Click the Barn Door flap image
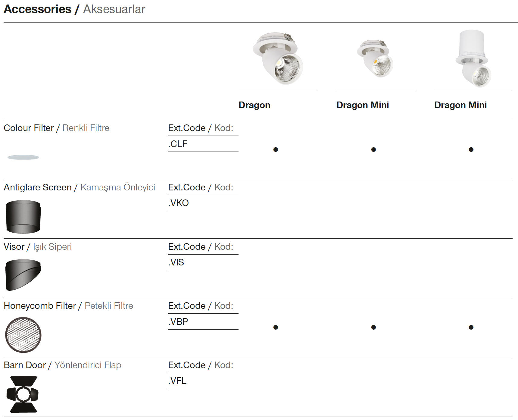This screenshot has height=420, width=518. click(x=23, y=394)
